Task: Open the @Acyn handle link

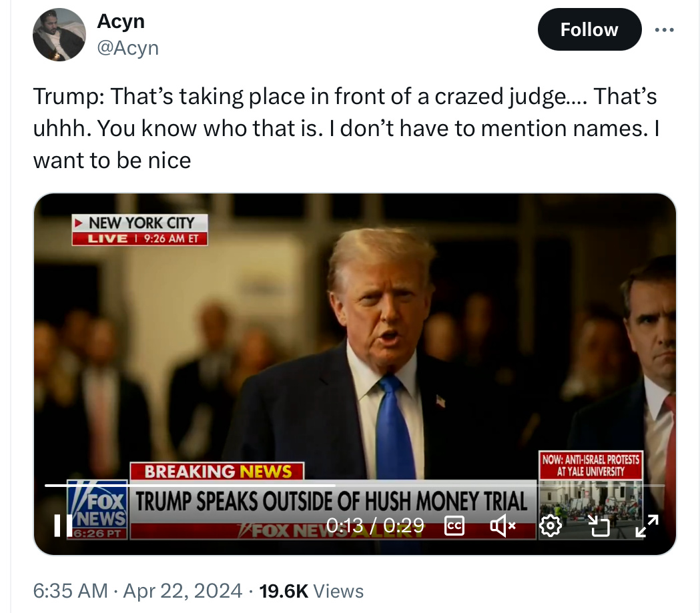Action: click(128, 48)
